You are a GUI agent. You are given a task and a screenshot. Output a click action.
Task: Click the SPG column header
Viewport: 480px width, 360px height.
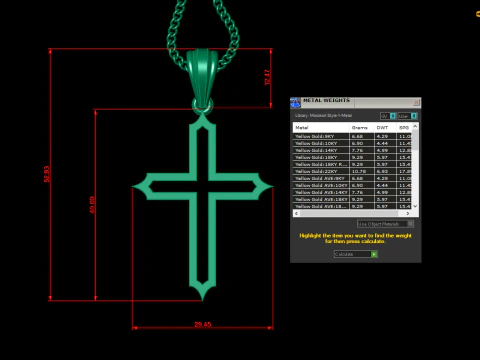[x=404, y=128]
